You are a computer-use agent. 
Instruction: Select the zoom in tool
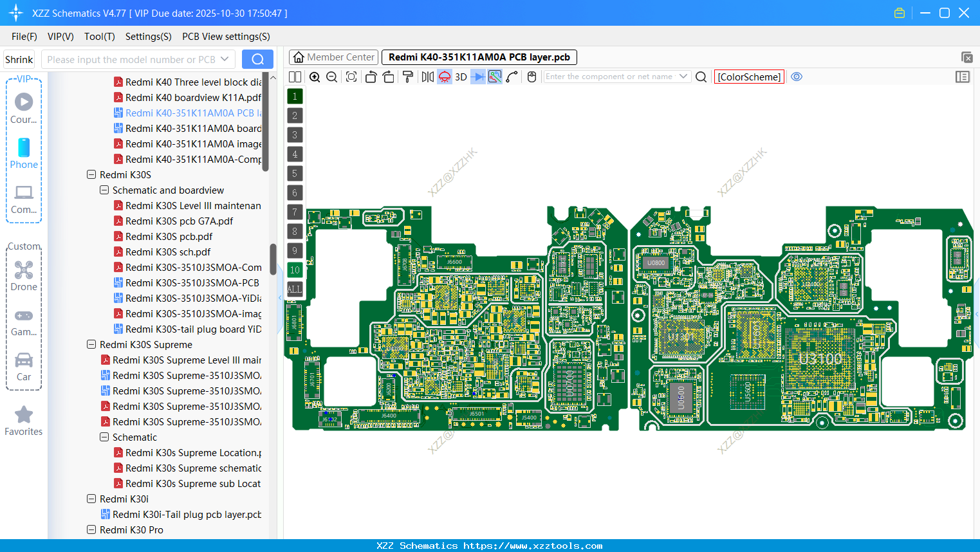[315, 77]
